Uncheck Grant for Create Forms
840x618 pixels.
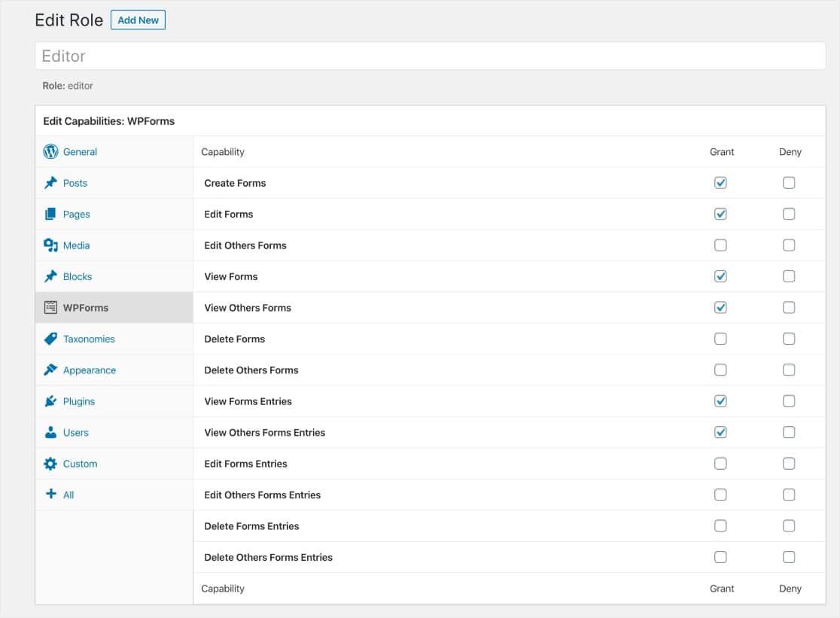[x=720, y=183]
